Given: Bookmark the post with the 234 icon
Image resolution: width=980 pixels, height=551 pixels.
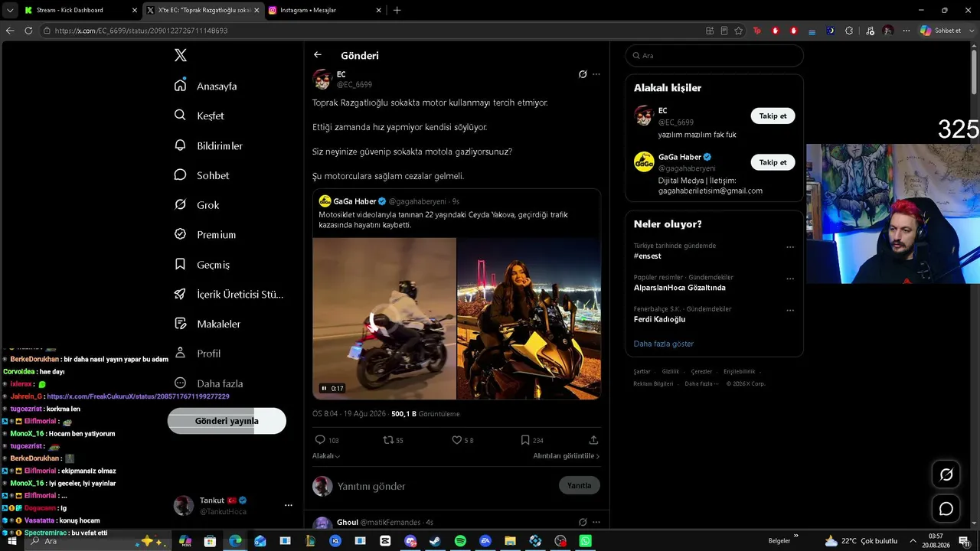Looking at the screenshot, I should click(524, 440).
